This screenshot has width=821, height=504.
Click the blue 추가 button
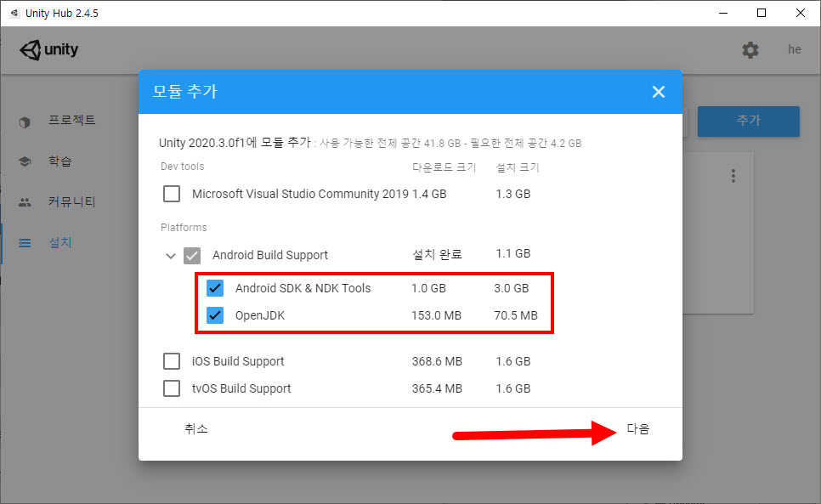[748, 121]
